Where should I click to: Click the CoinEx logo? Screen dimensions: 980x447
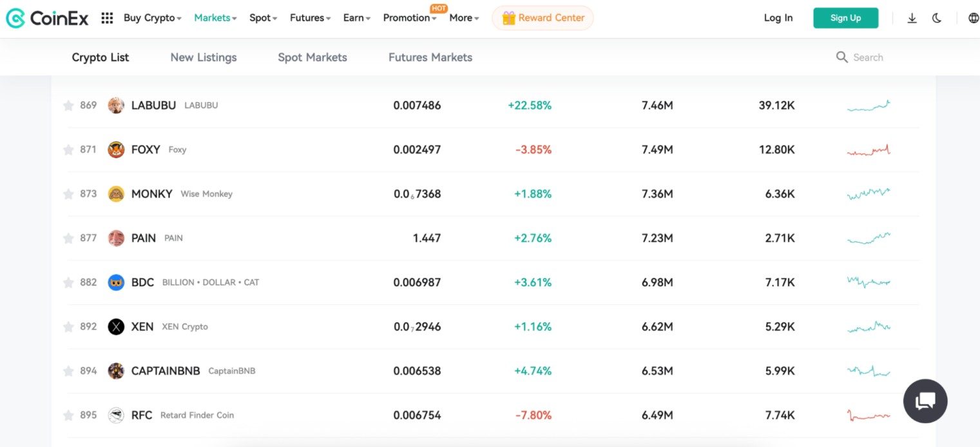click(46, 17)
